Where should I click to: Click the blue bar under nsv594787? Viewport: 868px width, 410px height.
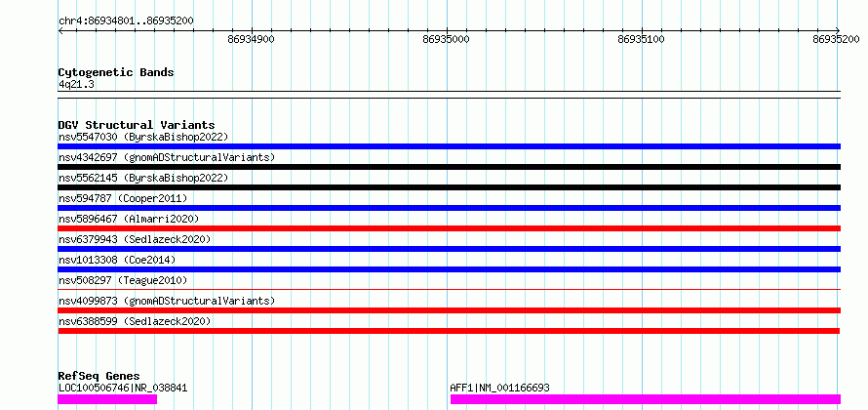pos(449,208)
